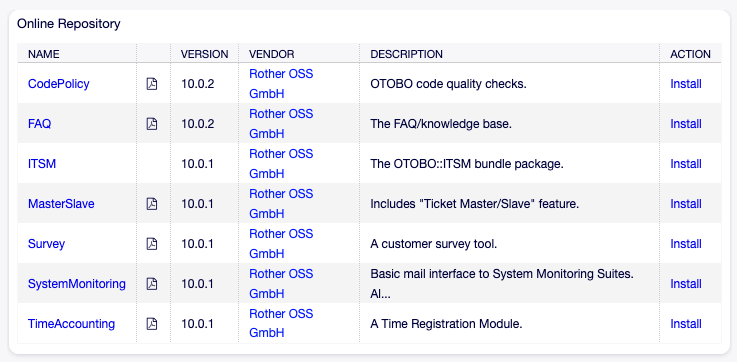Click 'The FAQ/knowledge base.' description

click(441, 124)
